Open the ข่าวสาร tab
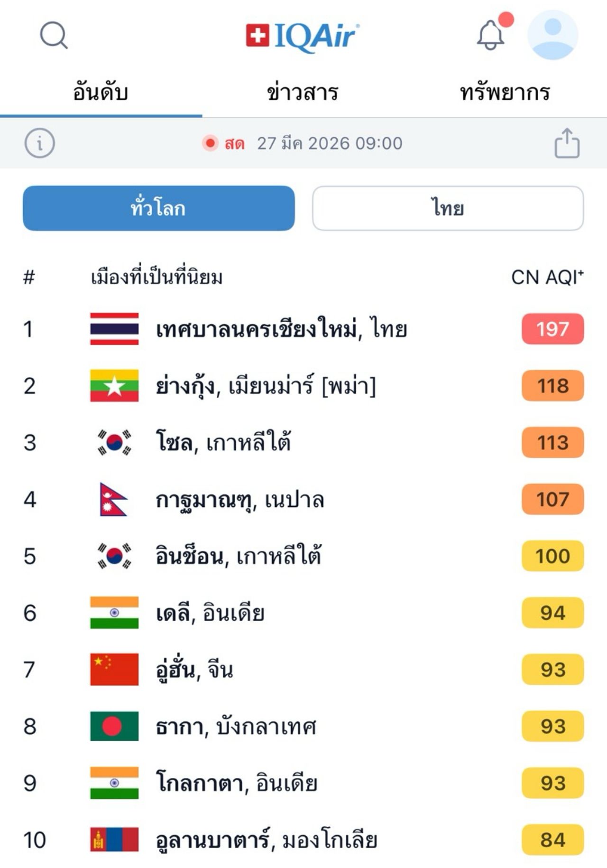Viewport: 607px width, 868px height. (x=303, y=92)
